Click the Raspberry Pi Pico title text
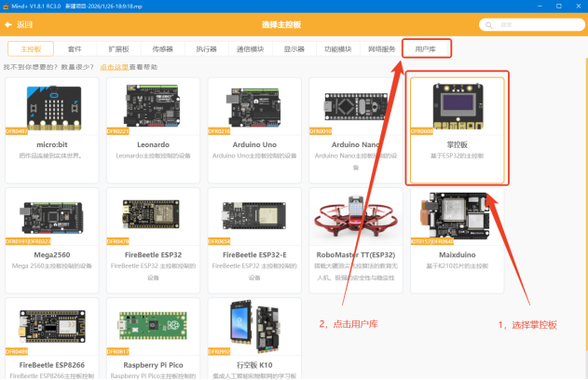The image size is (588, 380). click(x=153, y=365)
